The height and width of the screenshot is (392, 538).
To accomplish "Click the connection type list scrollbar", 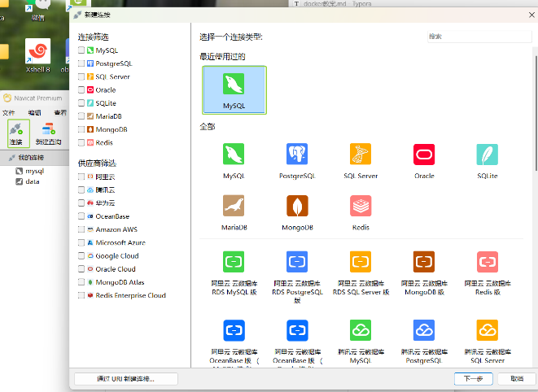I will pyautogui.click(x=536, y=113).
